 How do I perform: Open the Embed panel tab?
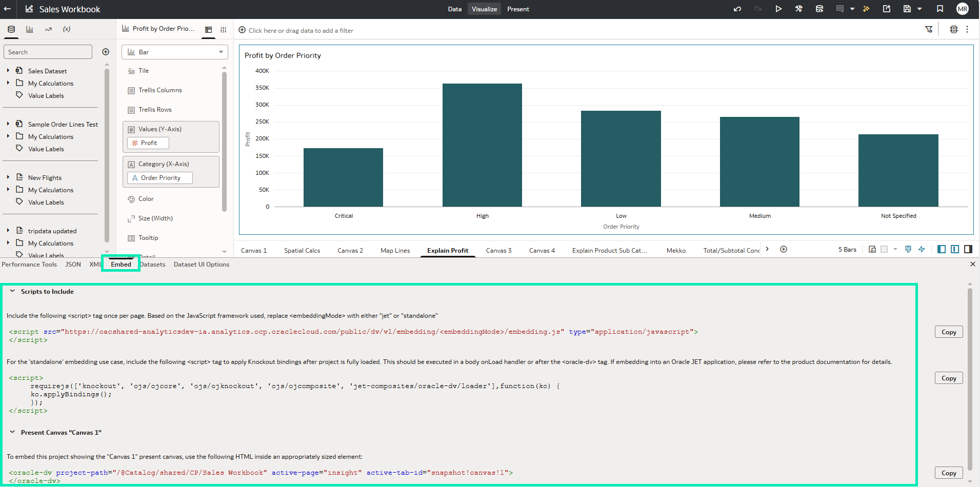click(x=121, y=264)
